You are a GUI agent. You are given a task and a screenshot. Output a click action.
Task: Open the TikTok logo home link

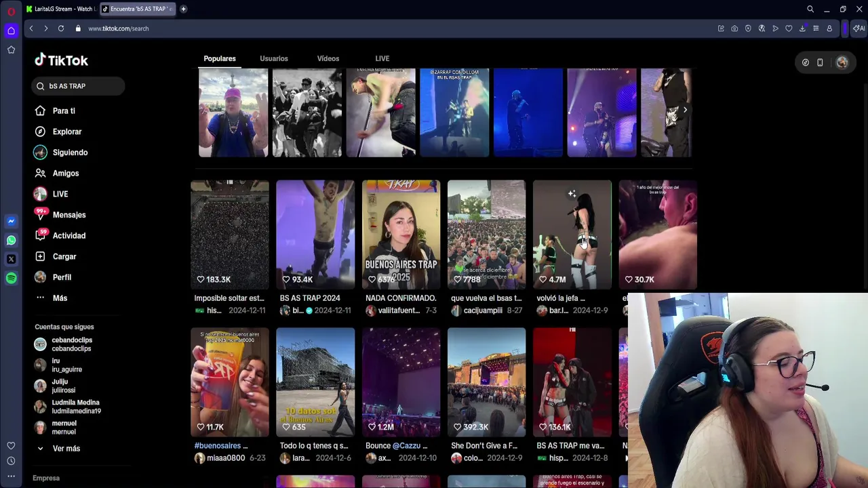pos(61,60)
